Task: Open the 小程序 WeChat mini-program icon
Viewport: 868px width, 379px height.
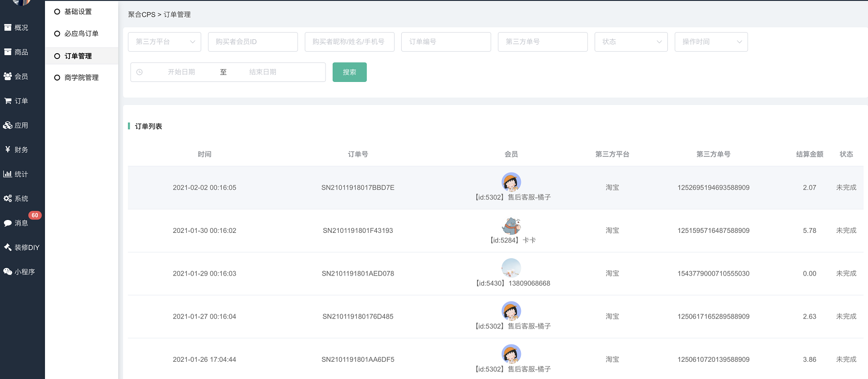Action: point(8,272)
